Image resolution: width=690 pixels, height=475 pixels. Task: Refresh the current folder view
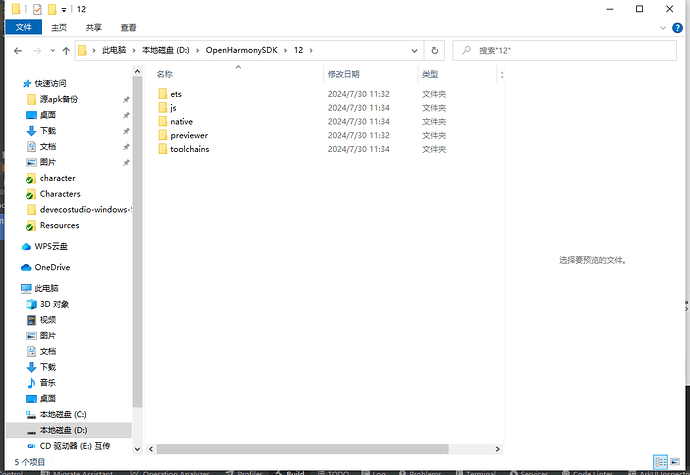click(x=434, y=51)
